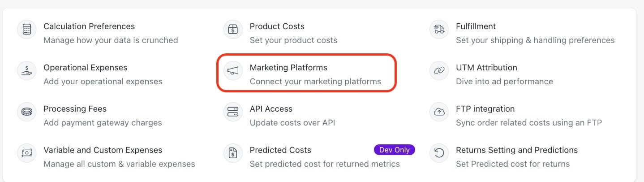Open 'Update costs over API' description
The height and width of the screenshot is (182, 644).
[292, 123]
